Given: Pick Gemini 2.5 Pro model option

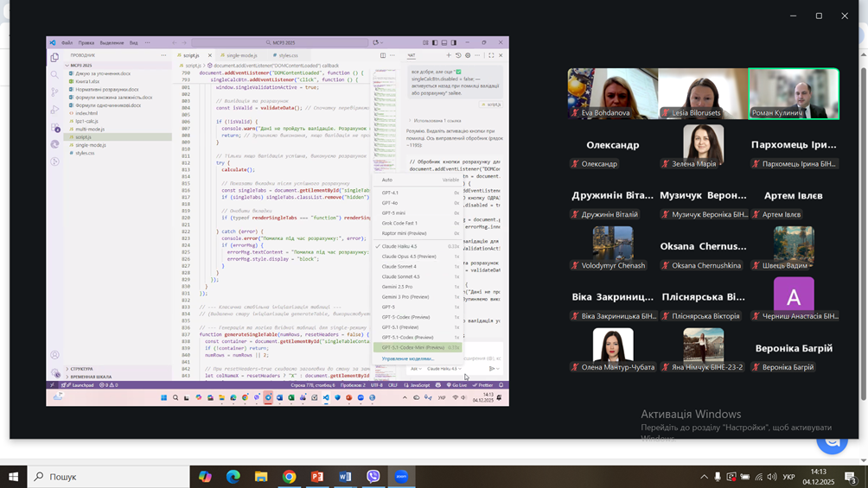Looking at the screenshot, I should pos(397,287).
